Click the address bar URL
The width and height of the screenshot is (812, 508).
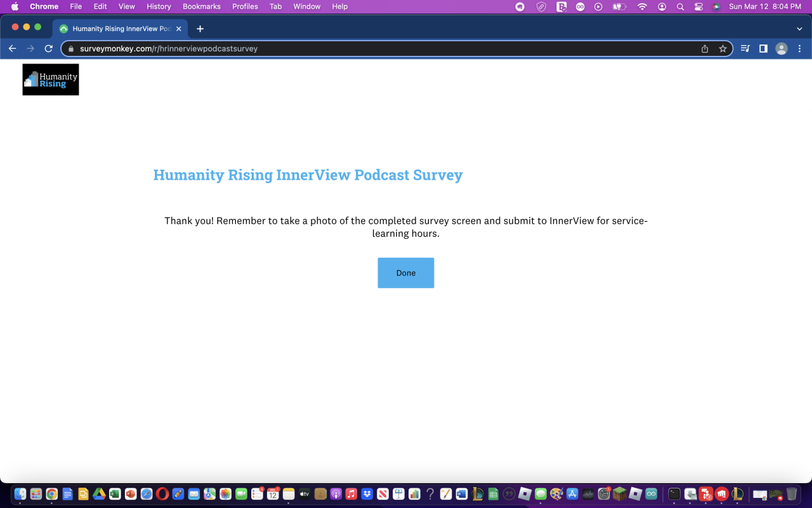click(169, 49)
